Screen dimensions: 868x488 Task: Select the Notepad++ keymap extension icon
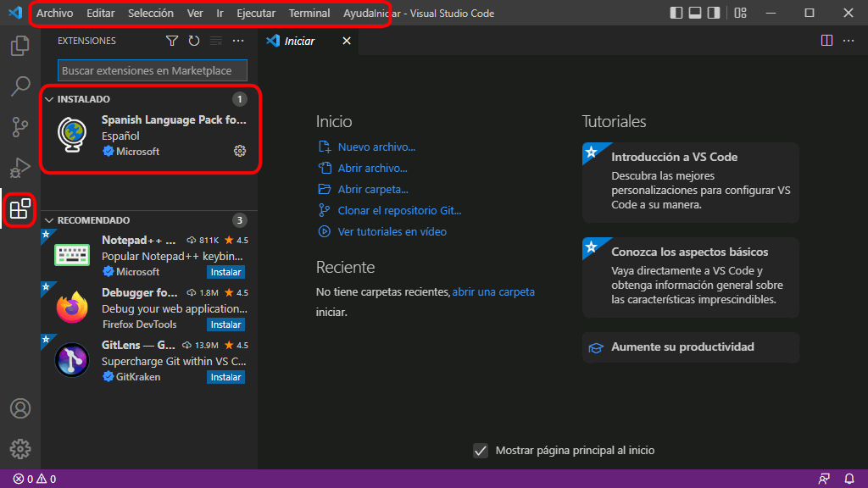tap(72, 255)
